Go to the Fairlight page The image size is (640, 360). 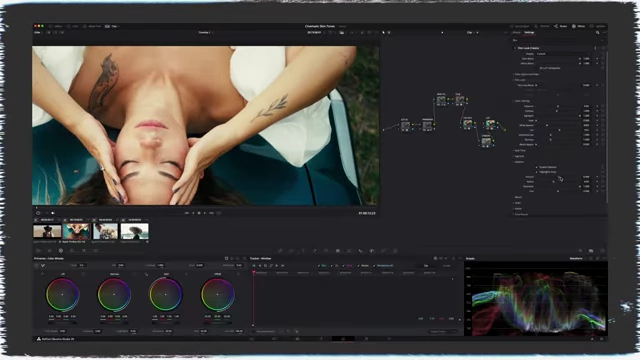click(x=366, y=338)
